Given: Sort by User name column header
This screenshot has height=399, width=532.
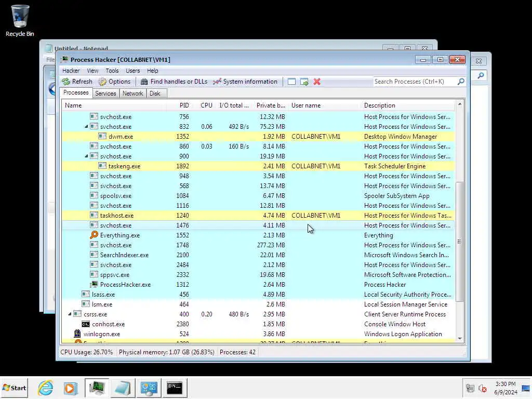Looking at the screenshot, I should (x=324, y=105).
